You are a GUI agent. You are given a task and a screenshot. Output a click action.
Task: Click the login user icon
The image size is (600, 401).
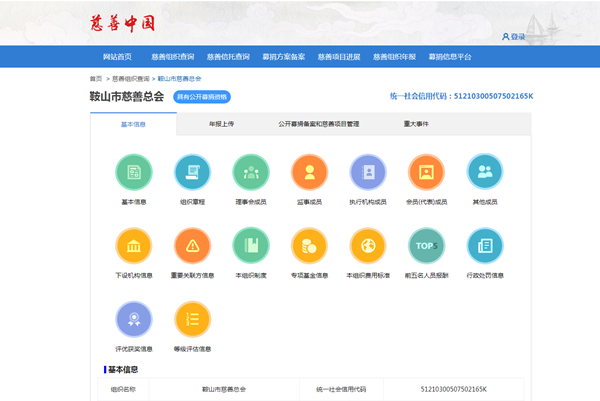tap(505, 37)
